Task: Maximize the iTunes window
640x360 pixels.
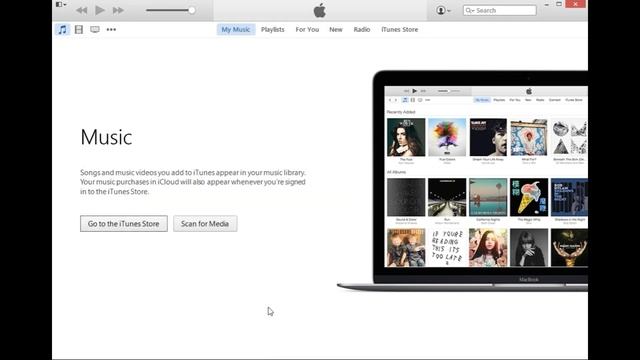Action: click(x=559, y=4)
